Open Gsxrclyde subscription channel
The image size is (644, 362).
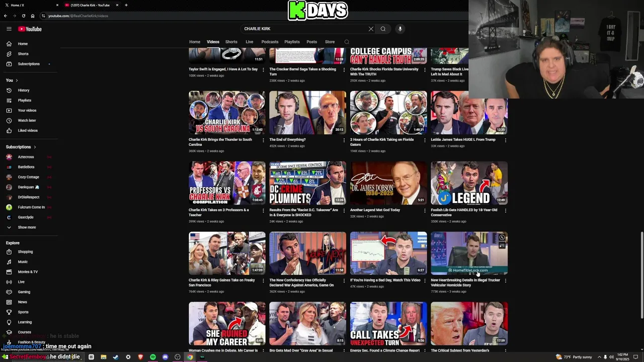point(25,217)
